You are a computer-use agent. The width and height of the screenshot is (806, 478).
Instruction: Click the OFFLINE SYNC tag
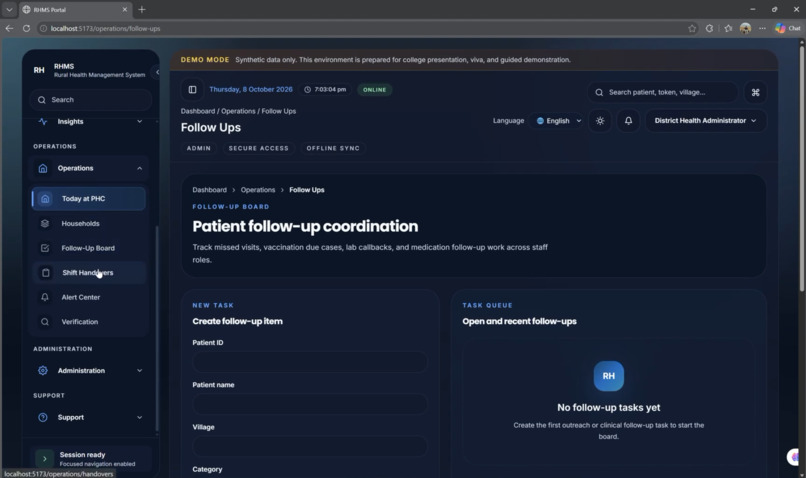point(333,148)
